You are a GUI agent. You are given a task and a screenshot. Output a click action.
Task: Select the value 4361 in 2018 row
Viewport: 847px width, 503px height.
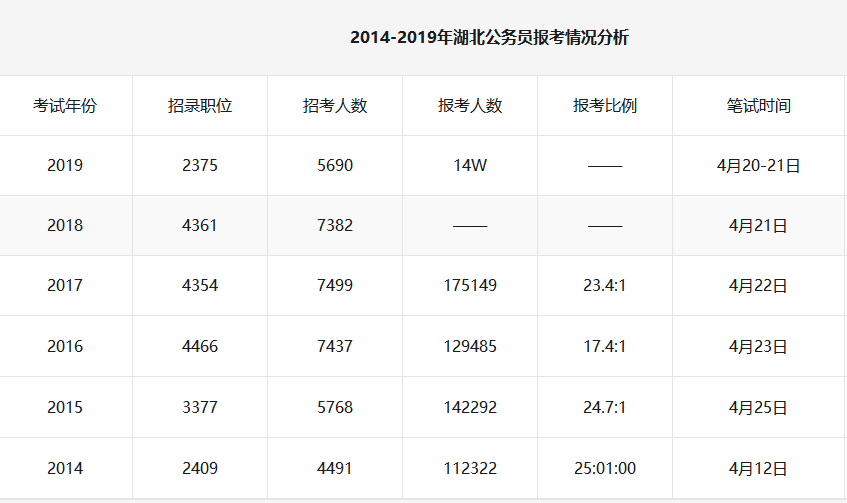[200, 225]
